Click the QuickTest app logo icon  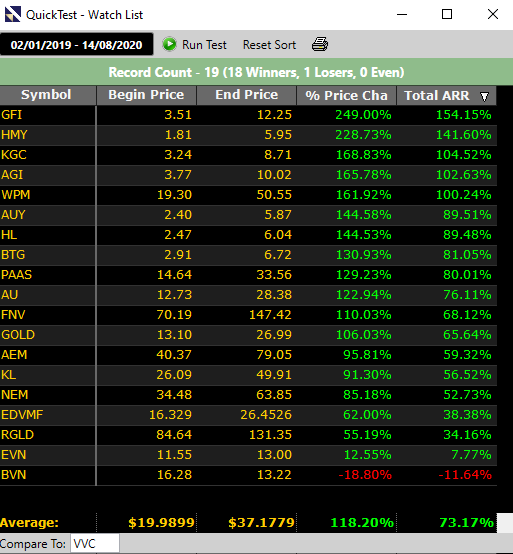(13, 14)
